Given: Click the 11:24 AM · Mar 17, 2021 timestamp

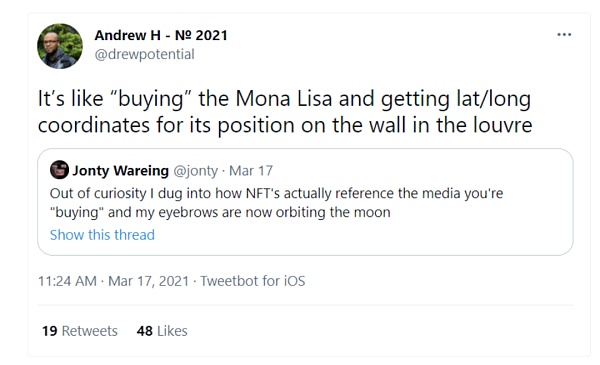Looking at the screenshot, I should coord(114,281).
